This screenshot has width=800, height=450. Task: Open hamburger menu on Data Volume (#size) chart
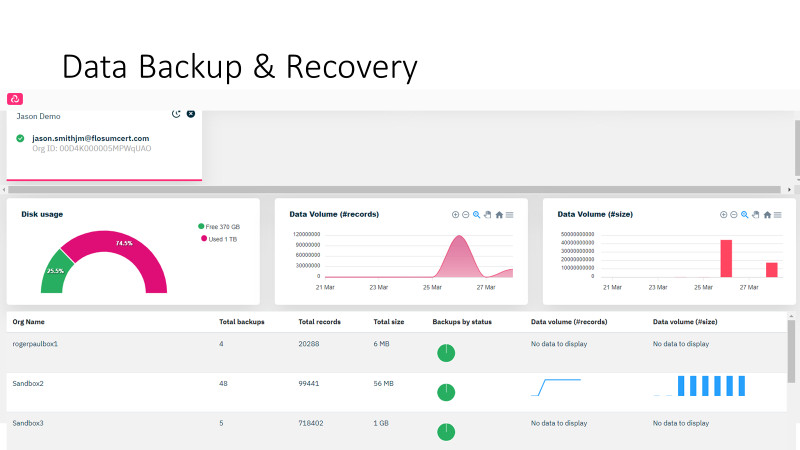coord(778,215)
